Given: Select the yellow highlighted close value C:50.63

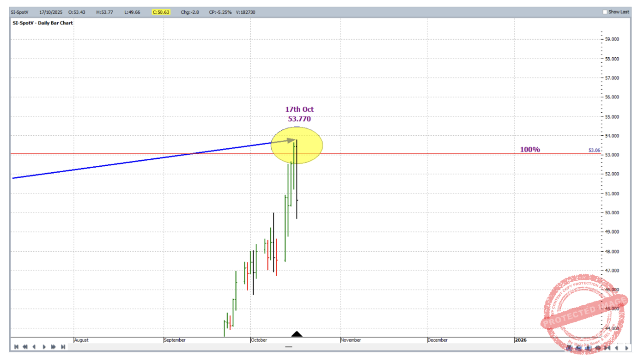Looking at the screenshot, I should coord(161,12).
